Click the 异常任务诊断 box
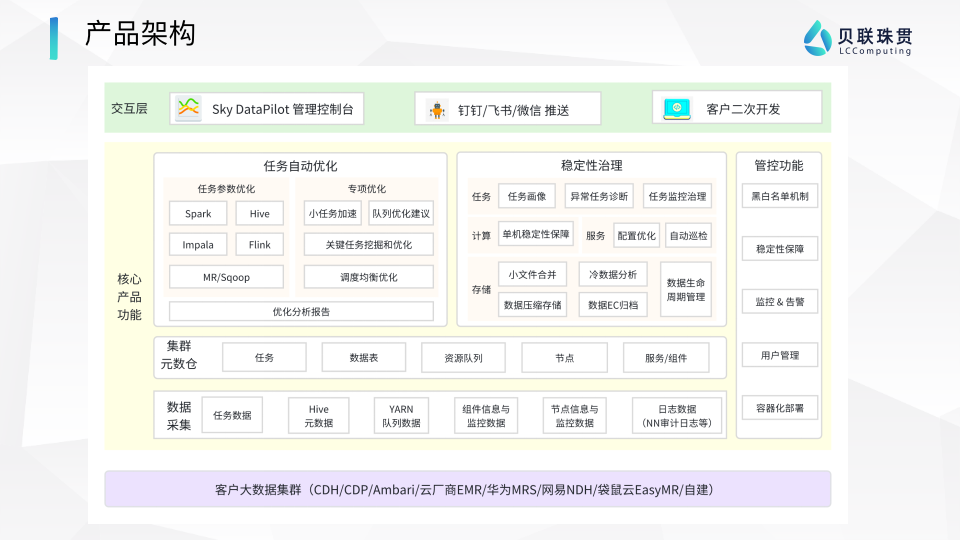The width and height of the screenshot is (960, 540). pos(599,196)
